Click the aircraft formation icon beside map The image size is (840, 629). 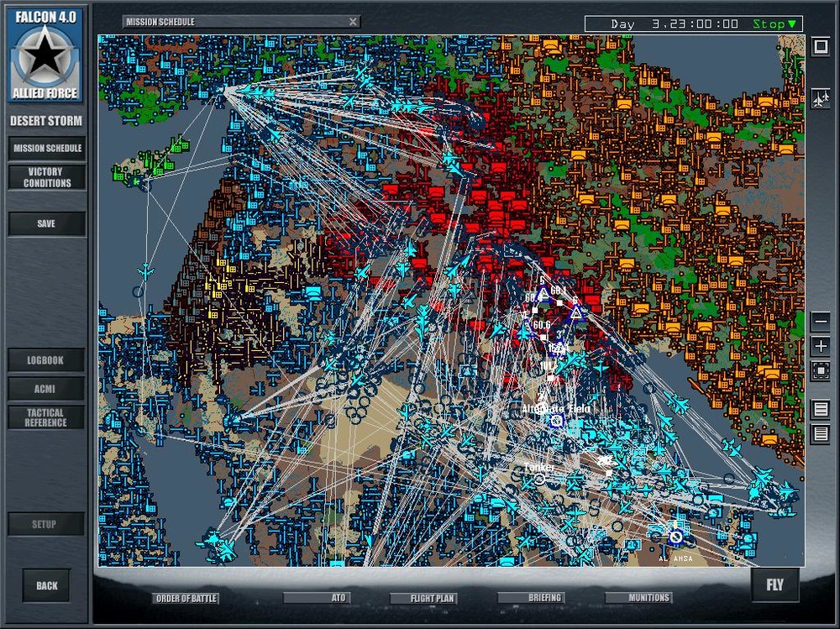click(821, 99)
